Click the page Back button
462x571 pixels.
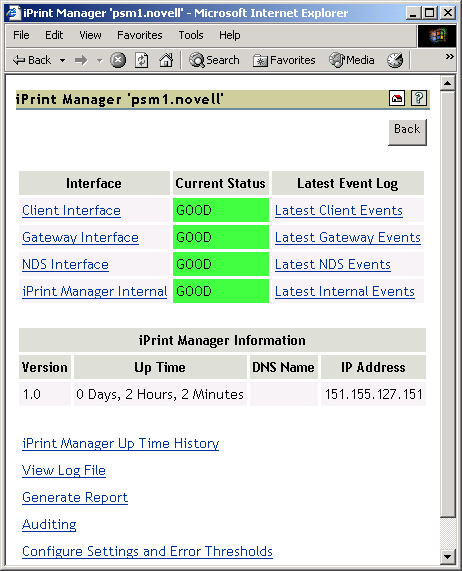tap(407, 133)
